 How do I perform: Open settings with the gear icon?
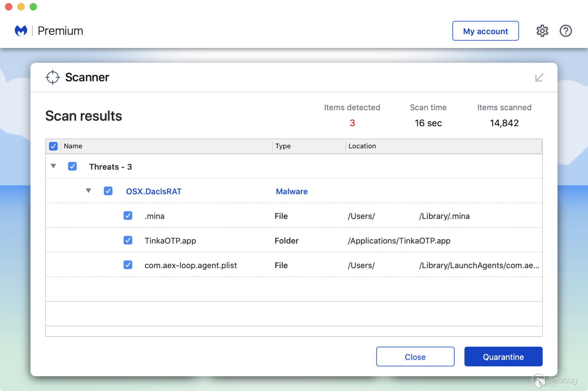(542, 31)
